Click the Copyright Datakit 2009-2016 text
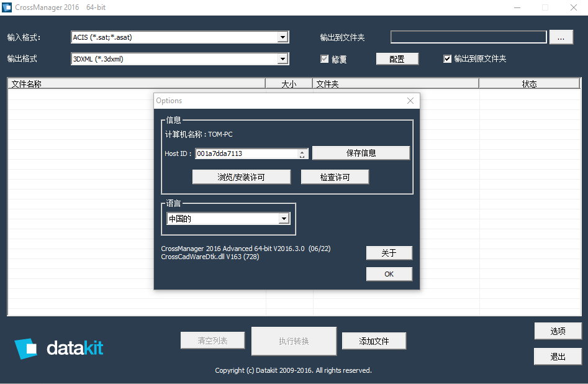 point(293,370)
